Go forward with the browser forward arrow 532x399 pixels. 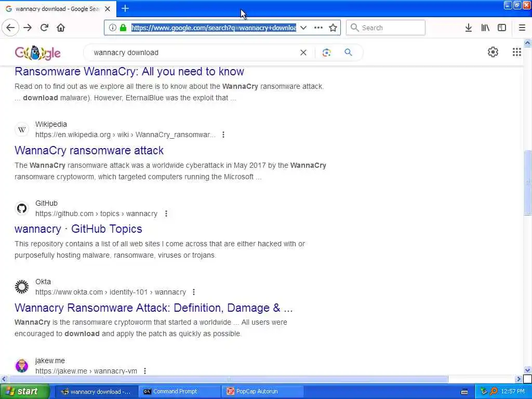[x=28, y=28]
